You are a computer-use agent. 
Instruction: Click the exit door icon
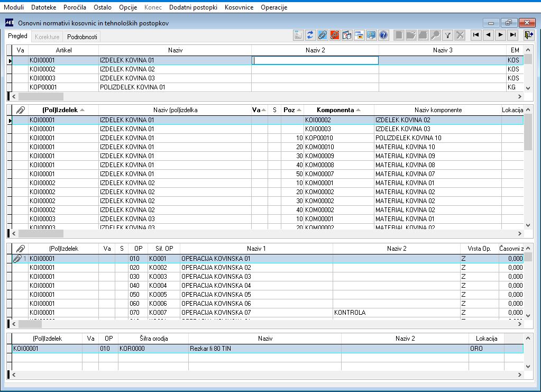529,35
